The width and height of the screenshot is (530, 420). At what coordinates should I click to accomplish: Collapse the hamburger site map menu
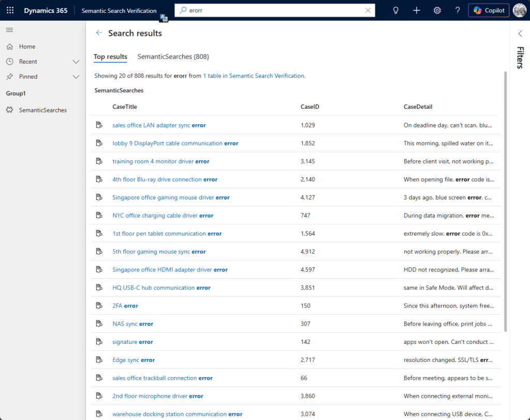point(9,30)
